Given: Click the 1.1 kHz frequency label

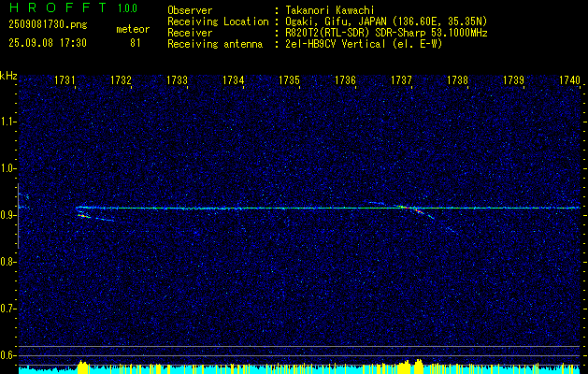Looking at the screenshot, I should click(x=8, y=122).
